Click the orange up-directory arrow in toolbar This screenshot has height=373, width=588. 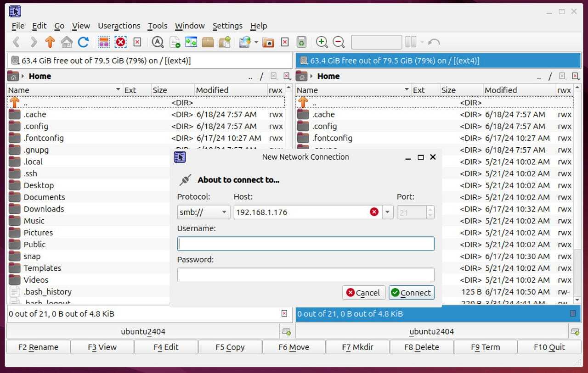tap(50, 42)
